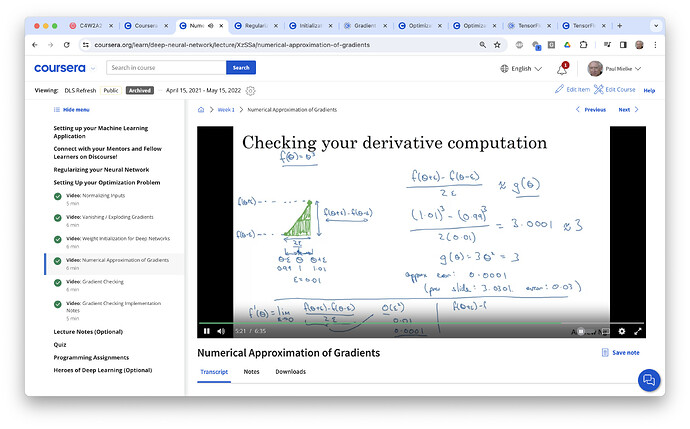Switch to C4W2A2 browser tab
This screenshot has height=429, width=690.
click(90, 26)
